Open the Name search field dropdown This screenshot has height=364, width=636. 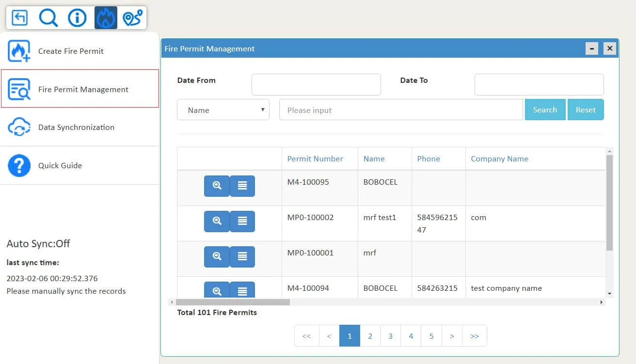coord(223,110)
